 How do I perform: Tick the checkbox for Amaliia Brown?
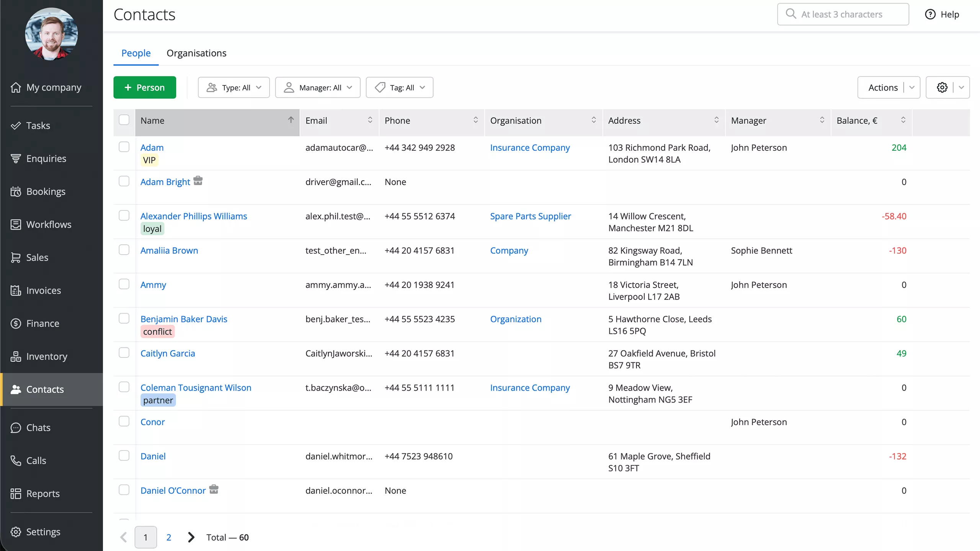124,250
